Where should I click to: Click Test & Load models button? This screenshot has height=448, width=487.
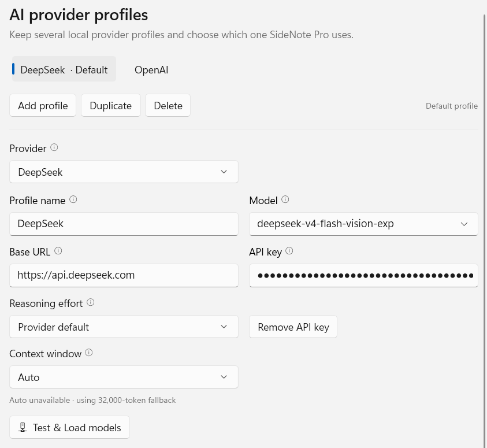point(69,428)
